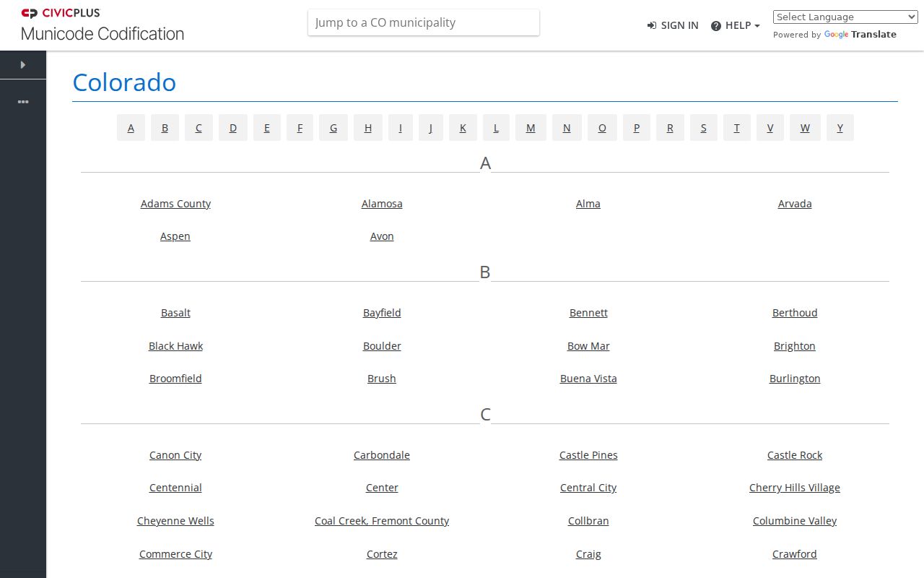This screenshot has width=924, height=578.
Task: Jump to letter M in alphabet index
Action: 531,128
